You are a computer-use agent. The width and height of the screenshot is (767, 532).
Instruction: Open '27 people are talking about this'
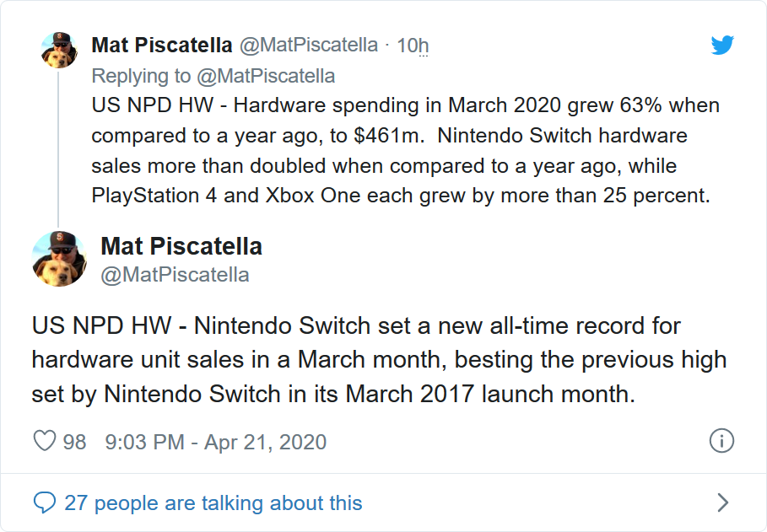(x=213, y=503)
